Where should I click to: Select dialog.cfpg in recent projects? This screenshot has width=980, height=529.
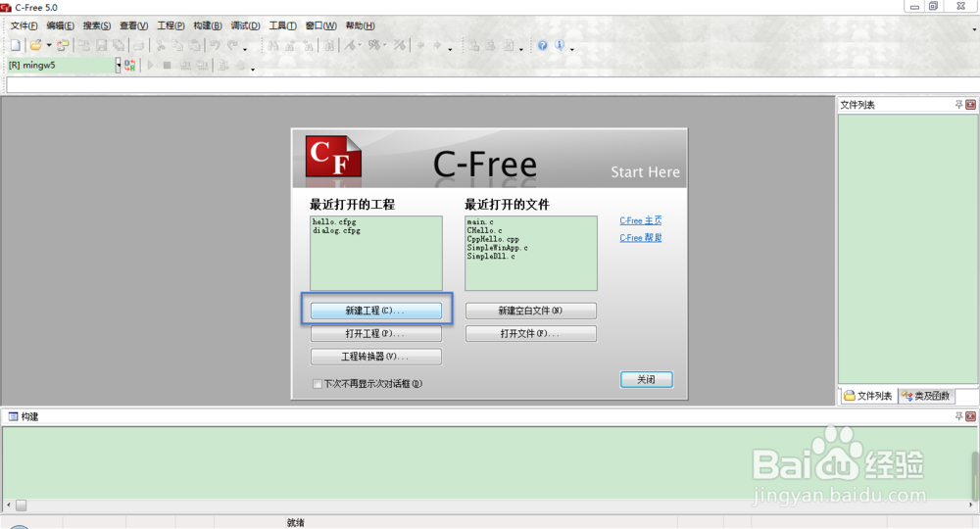337,230
